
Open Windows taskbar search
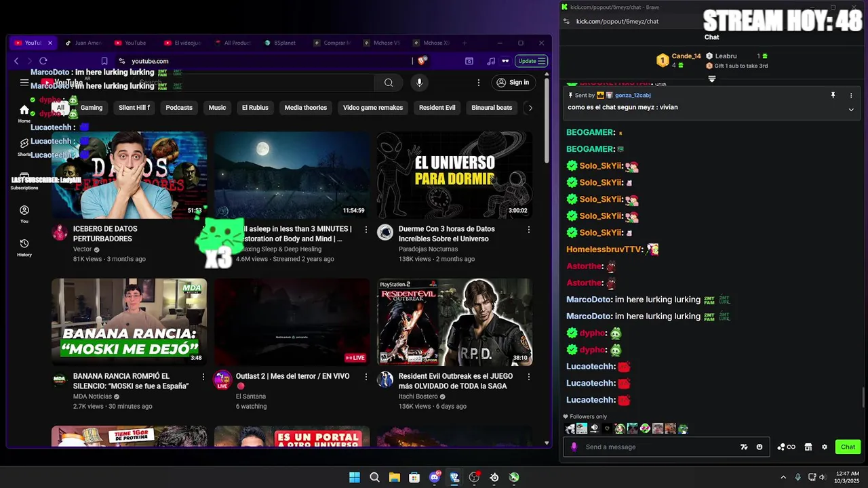tap(374, 477)
